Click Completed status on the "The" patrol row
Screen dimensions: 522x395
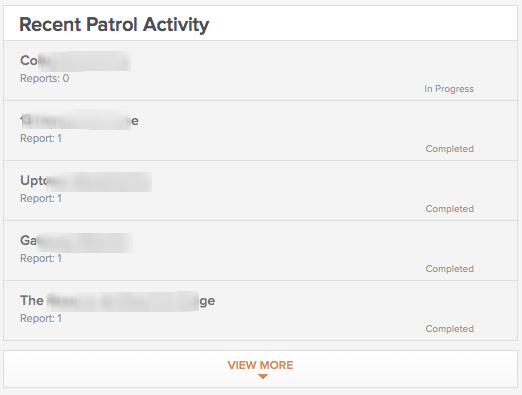(449, 329)
